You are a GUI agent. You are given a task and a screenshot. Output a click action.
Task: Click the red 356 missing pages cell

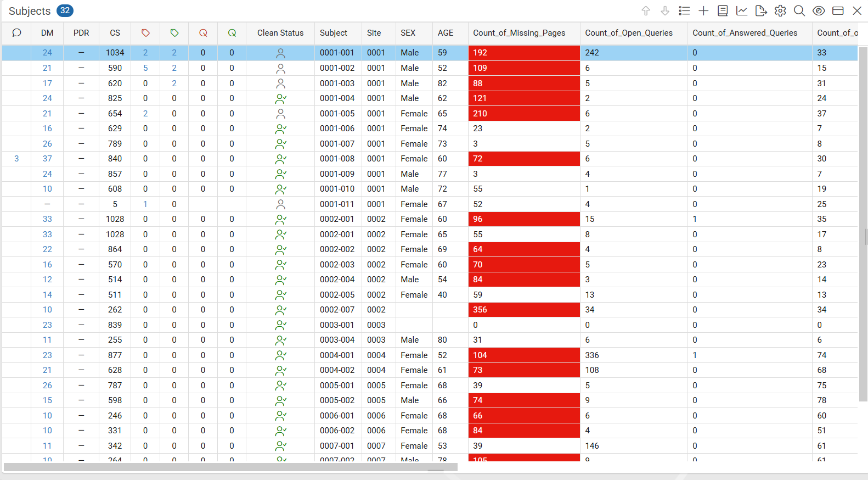[x=524, y=310]
